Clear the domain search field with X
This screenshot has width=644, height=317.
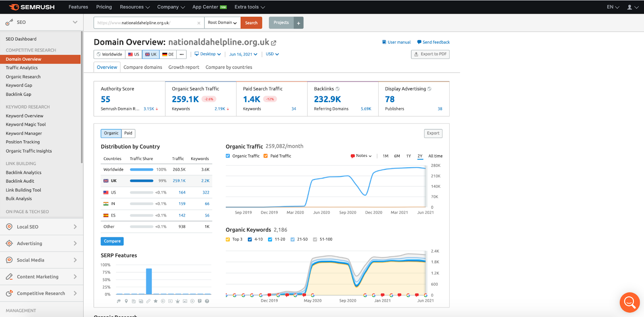tap(199, 23)
